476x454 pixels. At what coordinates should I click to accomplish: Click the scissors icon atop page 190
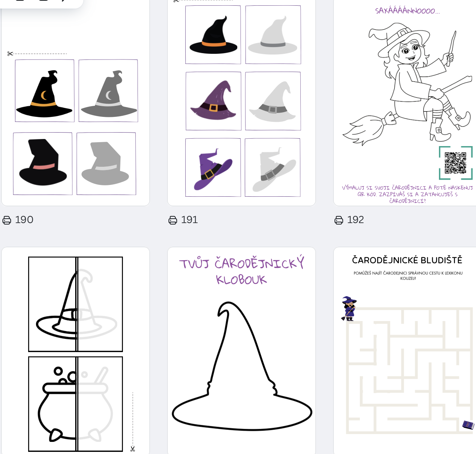pos(10,54)
